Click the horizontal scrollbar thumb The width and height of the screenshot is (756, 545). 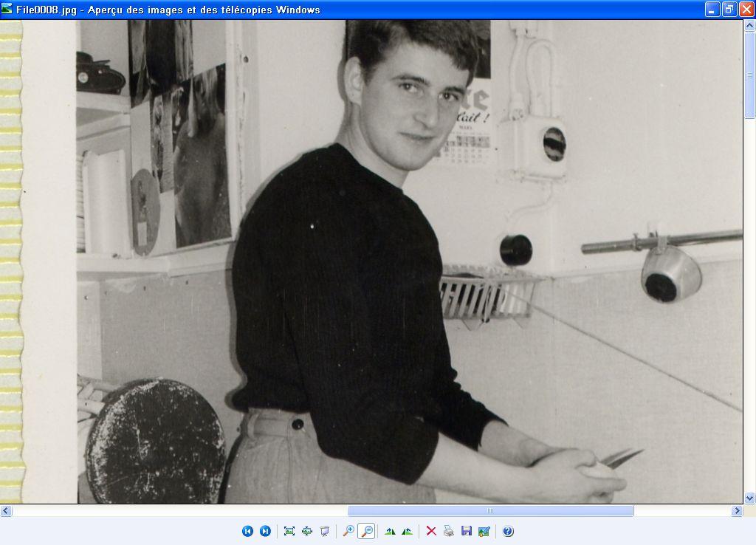[490, 510]
